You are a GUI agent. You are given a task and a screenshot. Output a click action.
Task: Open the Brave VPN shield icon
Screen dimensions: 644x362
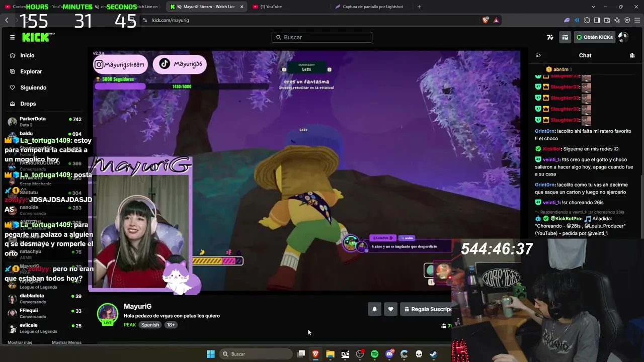pyautogui.click(x=627, y=20)
